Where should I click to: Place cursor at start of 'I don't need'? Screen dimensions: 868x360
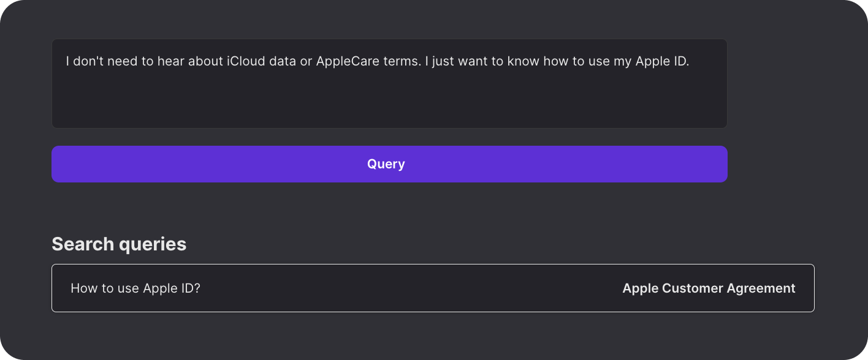click(x=66, y=62)
